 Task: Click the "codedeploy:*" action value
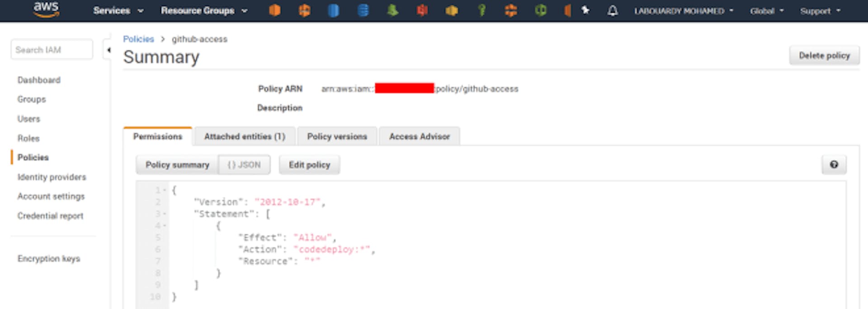click(x=332, y=249)
